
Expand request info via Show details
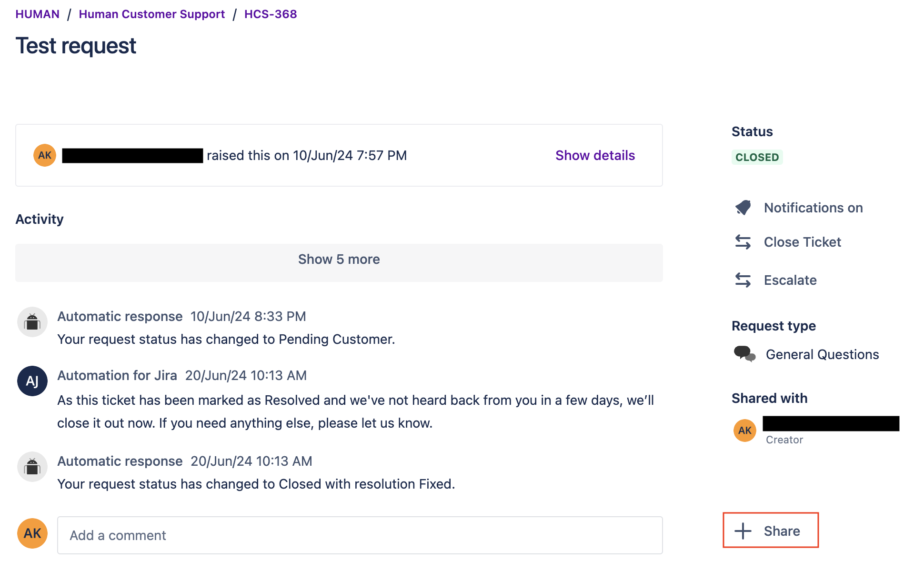click(x=595, y=155)
